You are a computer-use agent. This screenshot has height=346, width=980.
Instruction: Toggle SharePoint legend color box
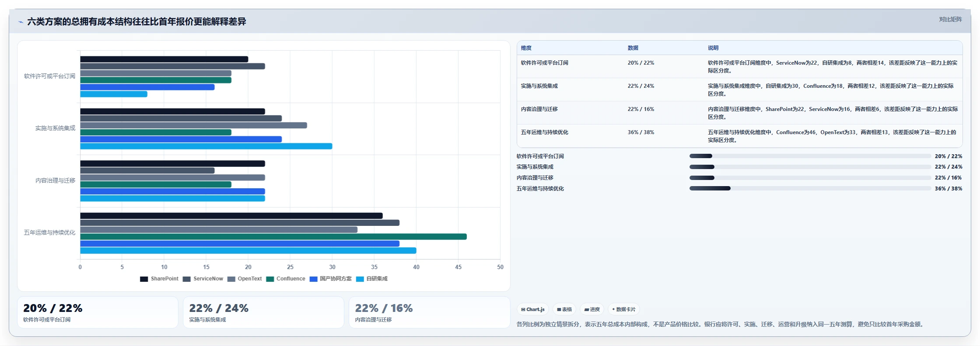point(144,279)
